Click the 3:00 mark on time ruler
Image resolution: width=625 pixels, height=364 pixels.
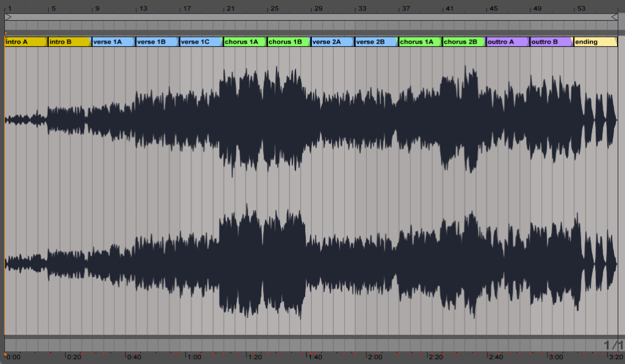[555, 357]
